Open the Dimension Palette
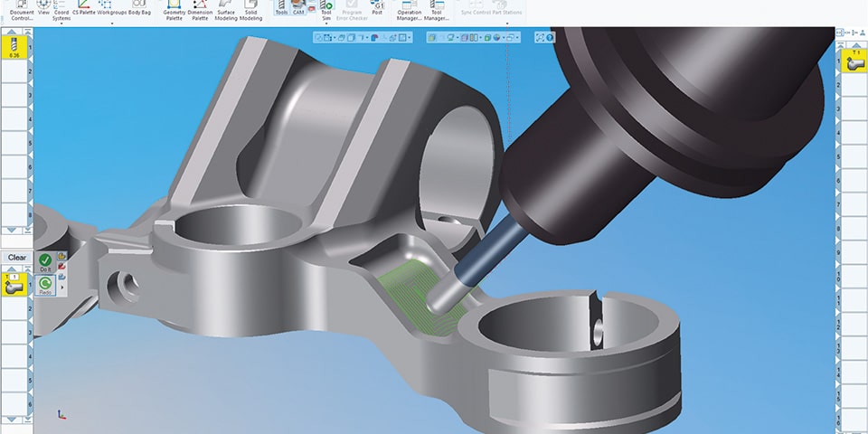The height and width of the screenshot is (434, 868). click(x=200, y=10)
